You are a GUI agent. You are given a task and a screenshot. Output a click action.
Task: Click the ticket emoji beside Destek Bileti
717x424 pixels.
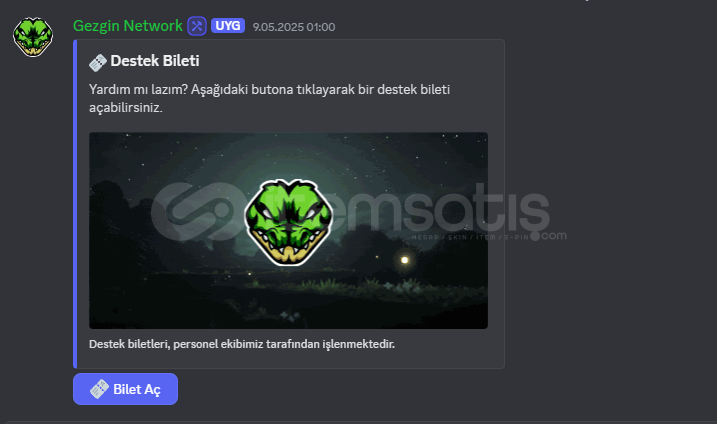(98, 63)
